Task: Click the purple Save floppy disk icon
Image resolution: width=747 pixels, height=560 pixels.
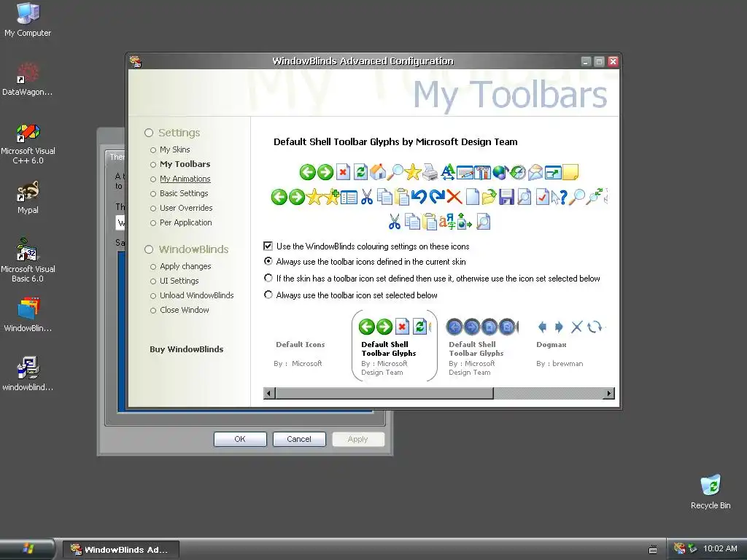Action: (506, 197)
